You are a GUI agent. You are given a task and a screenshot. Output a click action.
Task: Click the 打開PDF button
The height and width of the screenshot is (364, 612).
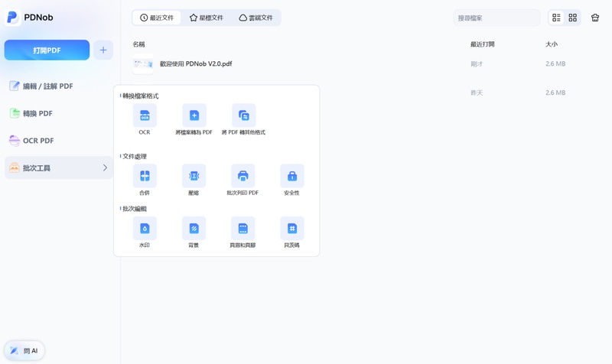[x=47, y=50]
